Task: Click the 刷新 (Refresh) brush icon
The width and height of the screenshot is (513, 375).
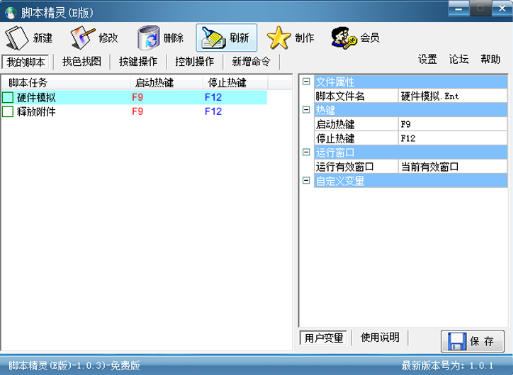Action: (x=213, y=38)
